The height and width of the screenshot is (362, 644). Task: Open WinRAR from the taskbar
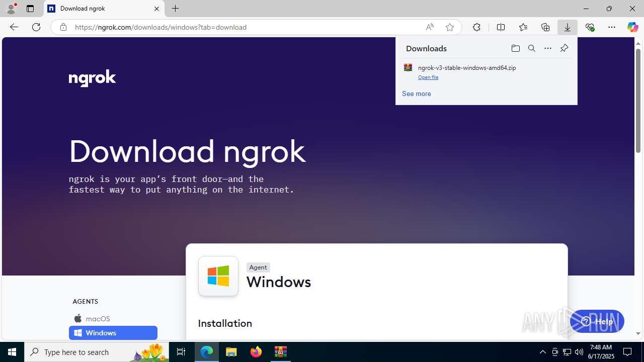pos(281,352)
